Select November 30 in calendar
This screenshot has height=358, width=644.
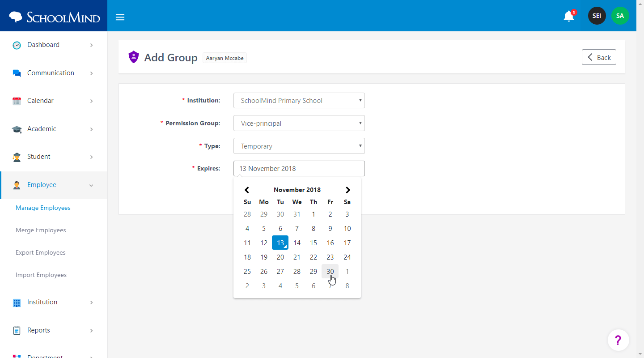(x=330, y=271)
